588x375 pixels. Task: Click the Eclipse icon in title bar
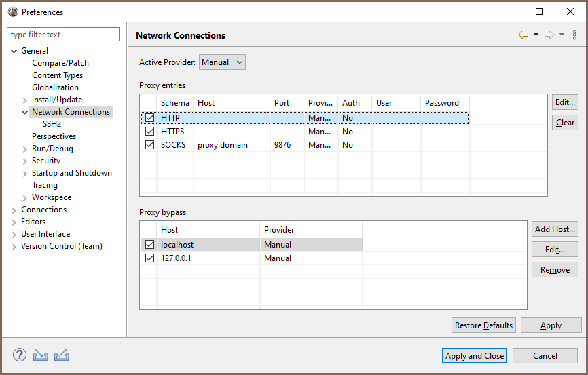pos(12,12)
